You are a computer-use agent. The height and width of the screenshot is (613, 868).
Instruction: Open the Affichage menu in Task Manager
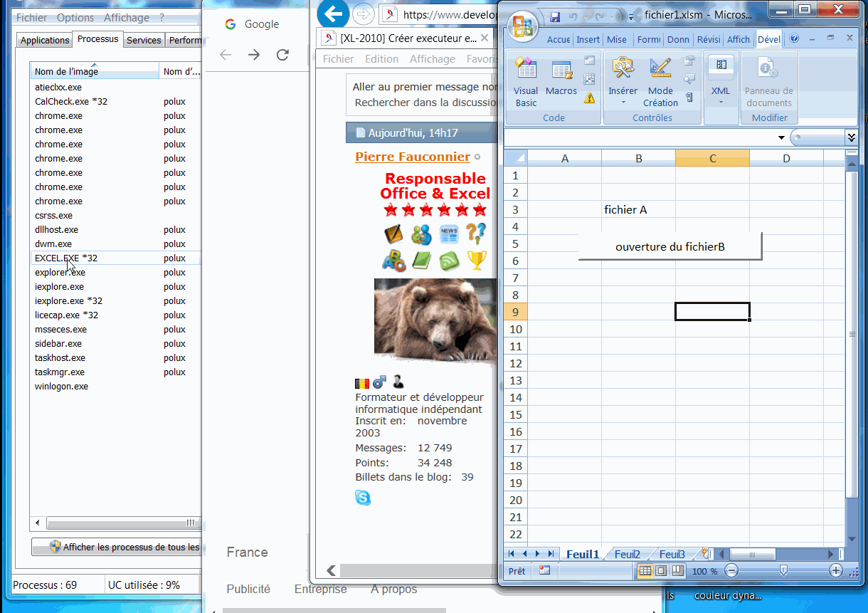point(127,18)
